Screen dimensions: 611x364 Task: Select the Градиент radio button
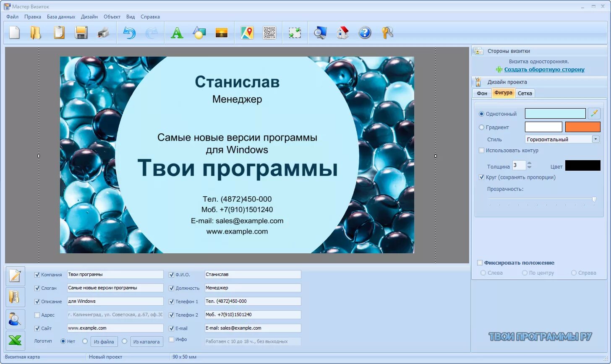482,127
